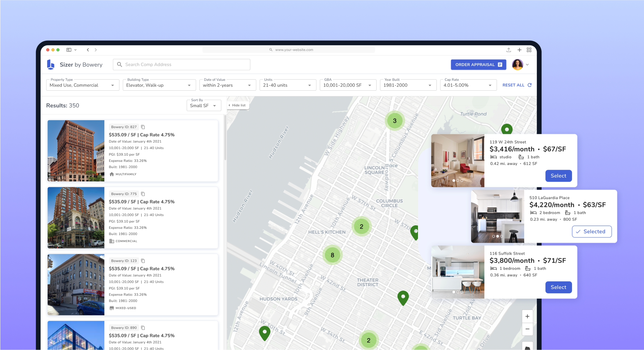This screenshot has width=644, height=350.
Task: Open the Date of Value dropdown
Action: (228, 85)
